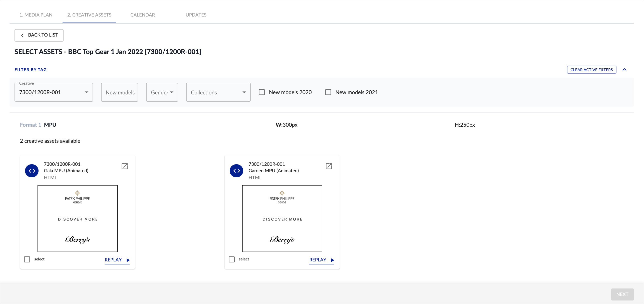Switch to the Calendar tab
Screen dimensions: 644x304
click(142, 15)
